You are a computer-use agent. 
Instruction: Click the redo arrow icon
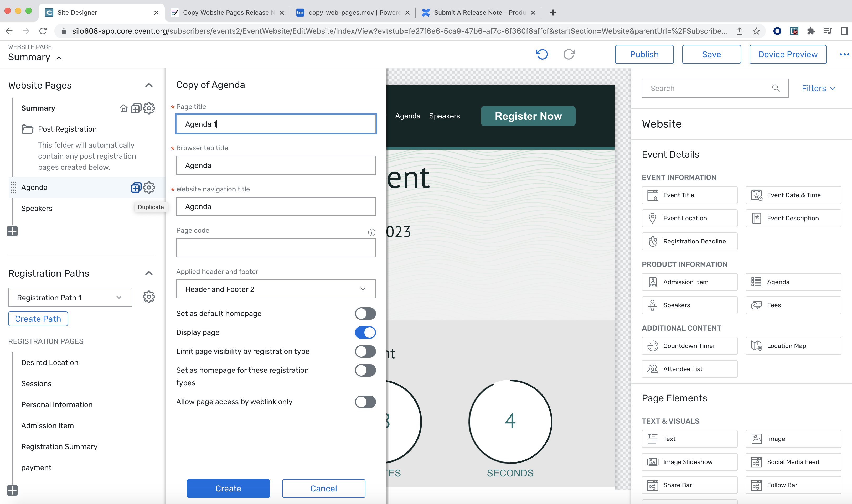click(569, 54)
